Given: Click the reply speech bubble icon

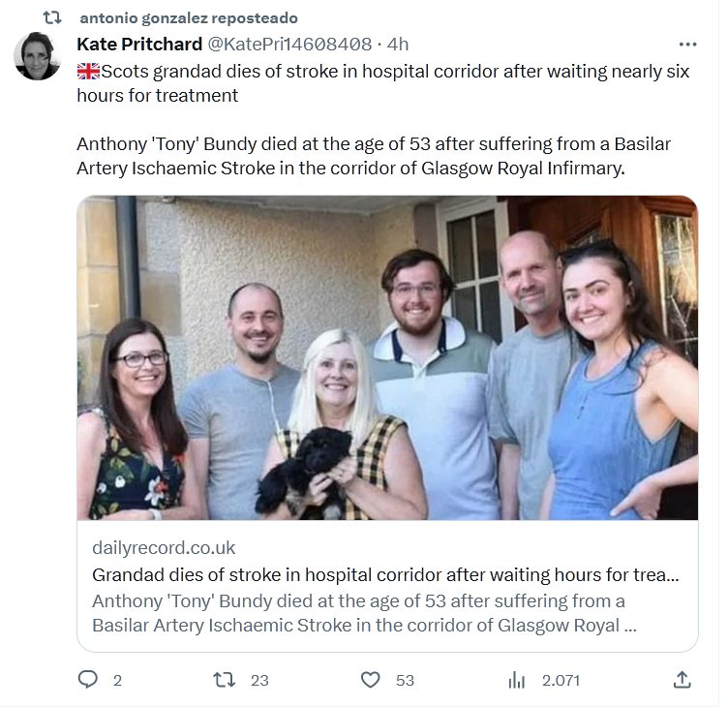Looking at the screenshot, I should [x=88, y=680].
